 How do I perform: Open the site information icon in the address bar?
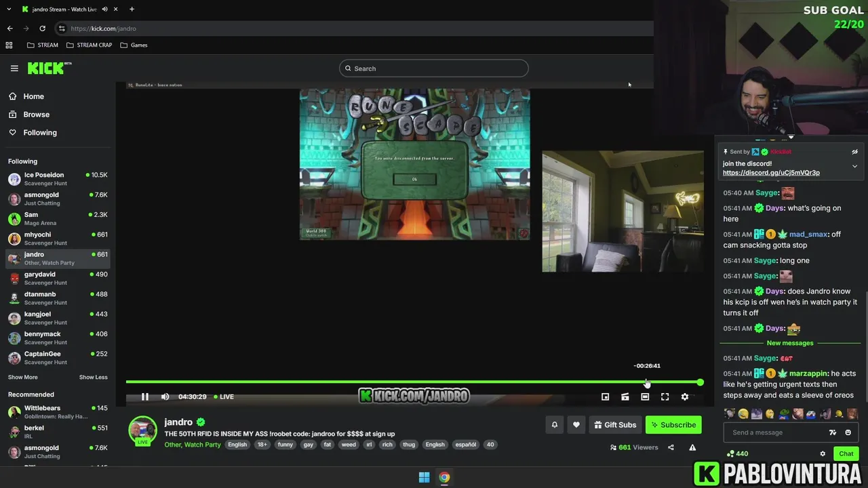coord(62,28)
